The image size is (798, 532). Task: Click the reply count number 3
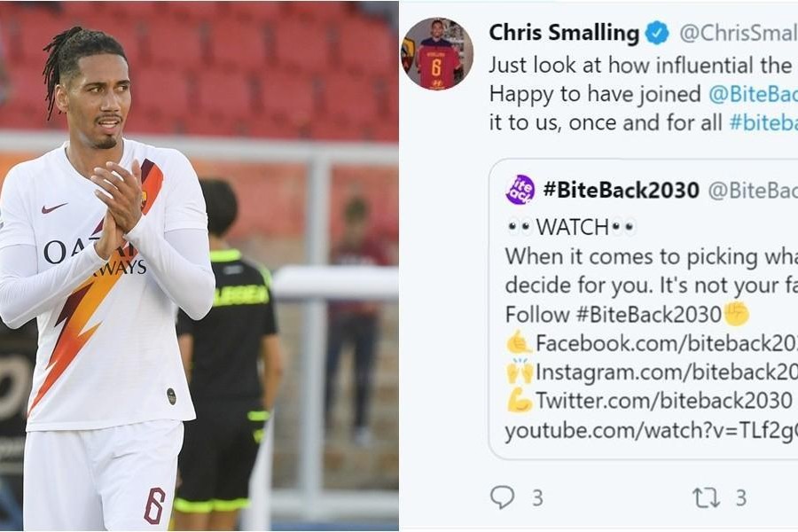537,498
